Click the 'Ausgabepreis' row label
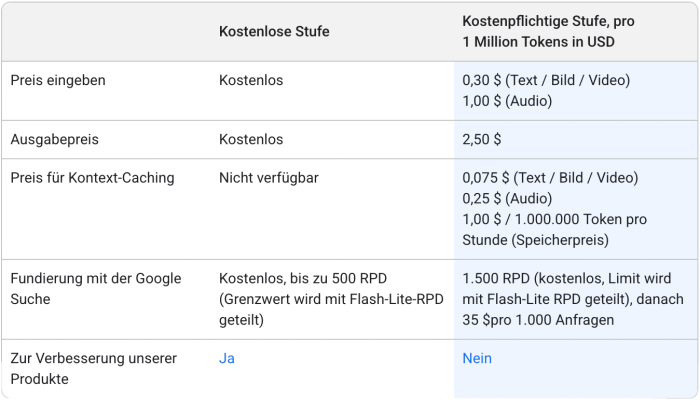Screen dimensions: 700x400 [54, 139]
